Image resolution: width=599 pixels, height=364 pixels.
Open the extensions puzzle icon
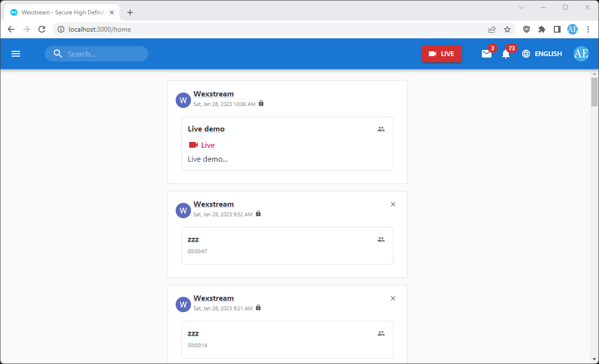click(542, 29)
